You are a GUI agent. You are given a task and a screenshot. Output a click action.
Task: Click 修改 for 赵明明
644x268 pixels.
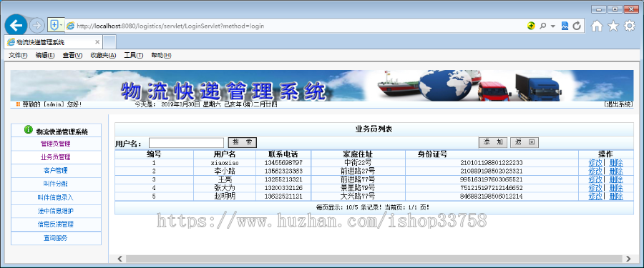click(x=595, y=197)
